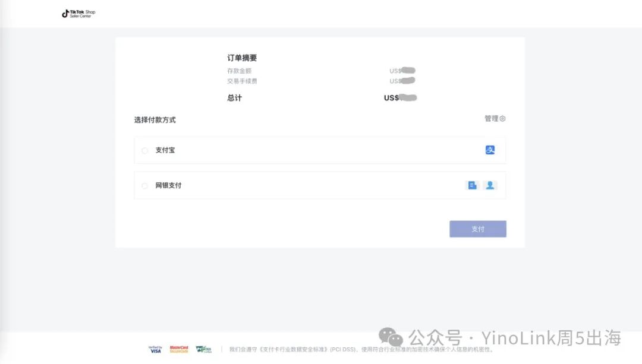Choose the 网银支付 payment row
Screen dimensions: 642x364
coord(320,185)
